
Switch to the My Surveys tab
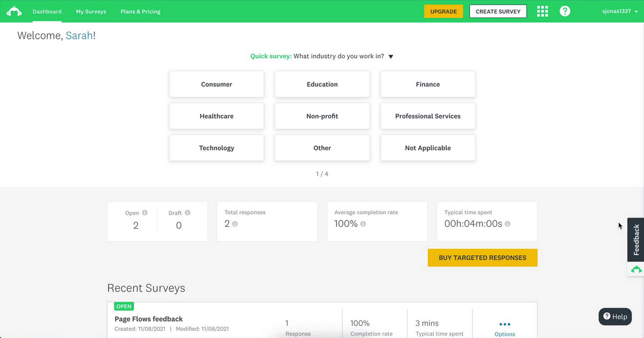click(x=91, y=12)
